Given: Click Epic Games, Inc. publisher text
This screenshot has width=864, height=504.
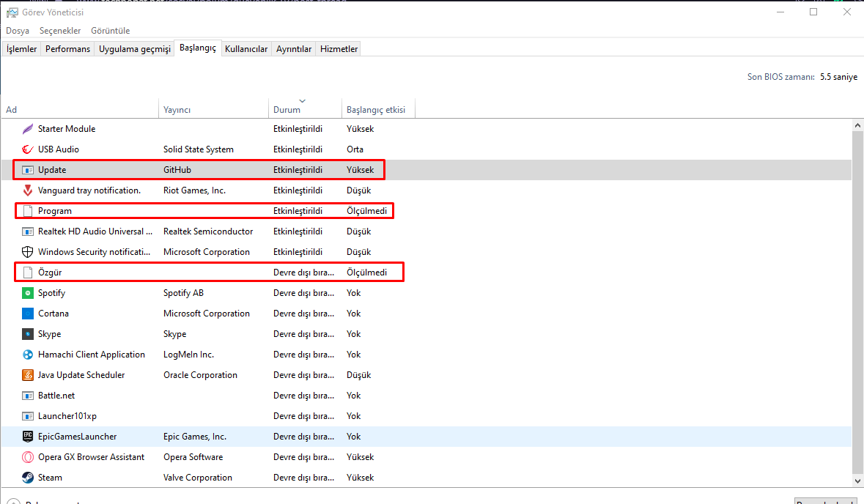Looking at the screenshot, I should tap(195, 437).
